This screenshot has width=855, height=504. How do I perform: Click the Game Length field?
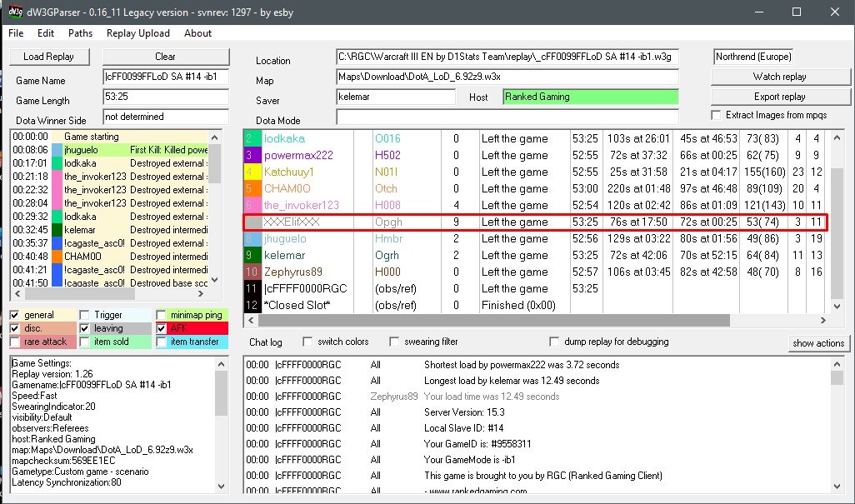pos(166,97)
